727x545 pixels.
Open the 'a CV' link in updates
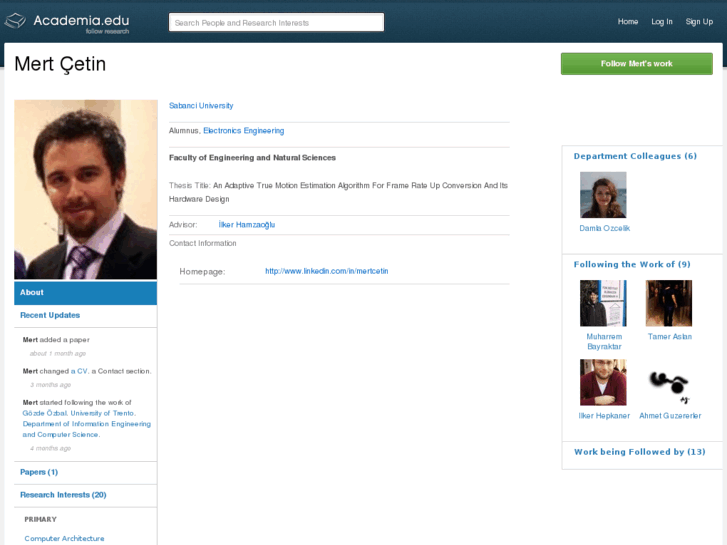click(79, 371)
